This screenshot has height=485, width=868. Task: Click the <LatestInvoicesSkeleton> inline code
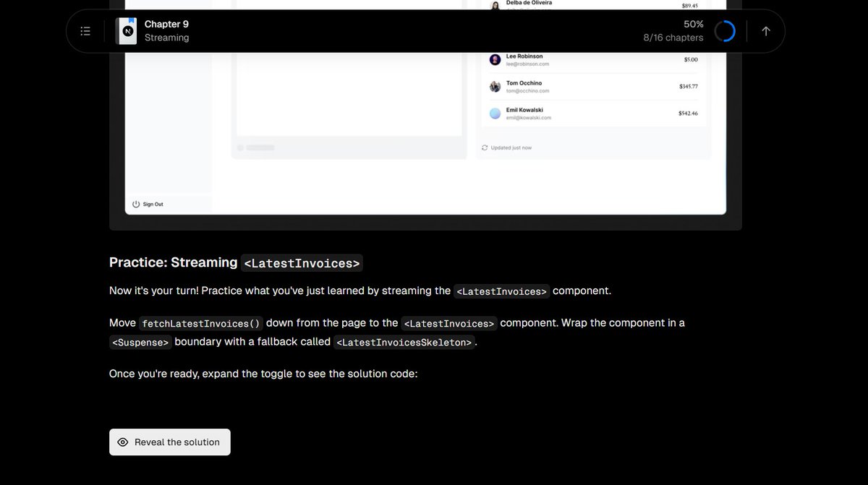(x=404, y=342)
